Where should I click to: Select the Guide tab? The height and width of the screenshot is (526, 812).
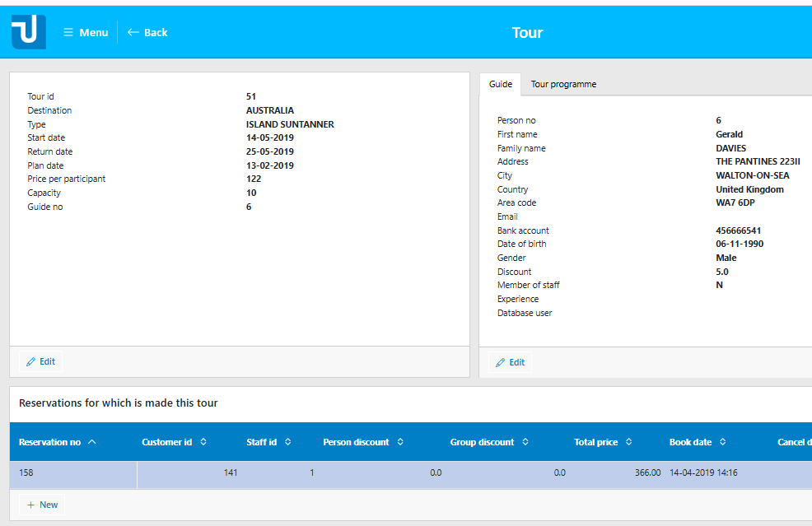point(500,84)
